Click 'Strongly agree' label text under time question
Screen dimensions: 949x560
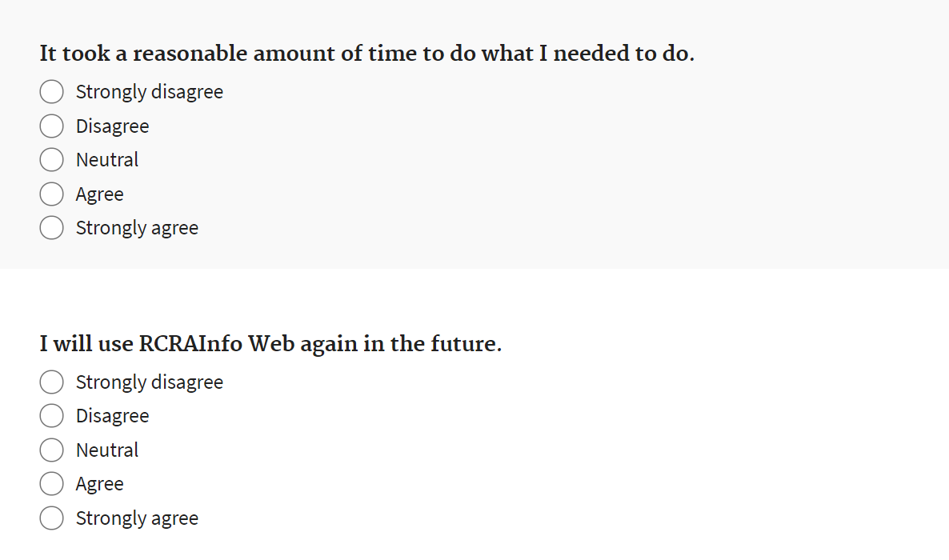[137, 228]
